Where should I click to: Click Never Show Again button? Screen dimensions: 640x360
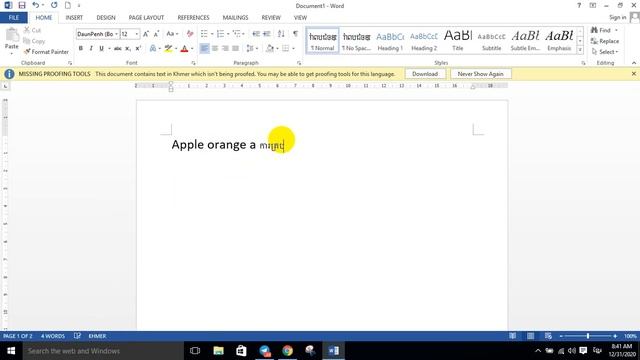tap(480, 74)
